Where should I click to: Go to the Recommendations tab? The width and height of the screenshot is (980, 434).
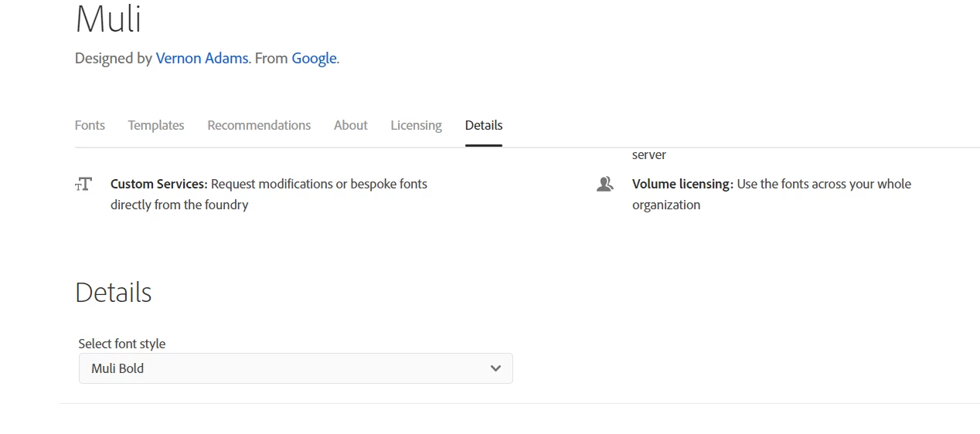(x=259, y=125)
